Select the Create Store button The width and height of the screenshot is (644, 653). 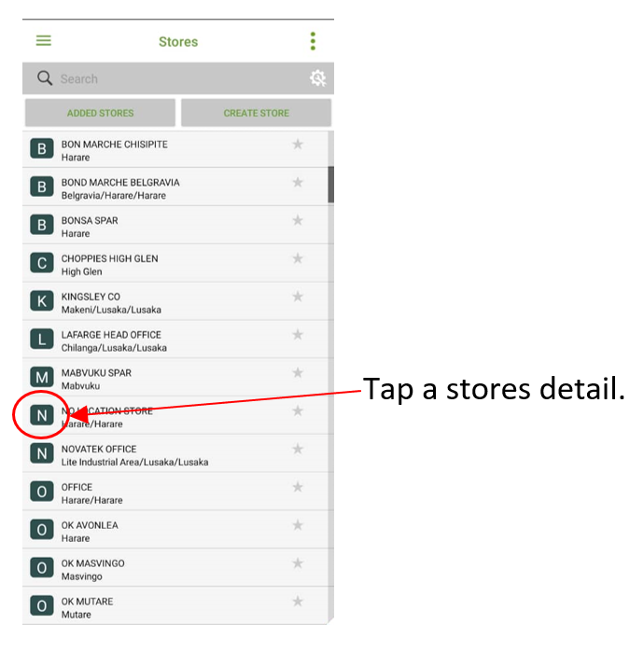point(256,113)
